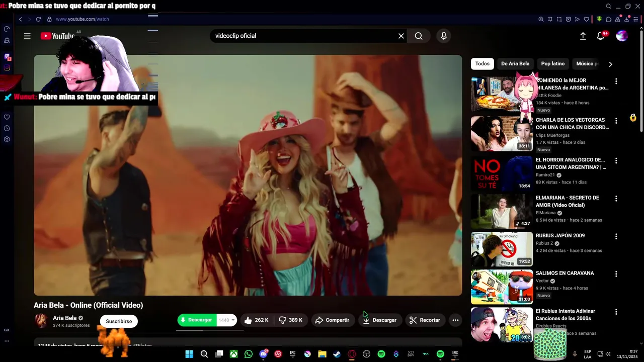Go back with the browser back arrow

(20, 19)
